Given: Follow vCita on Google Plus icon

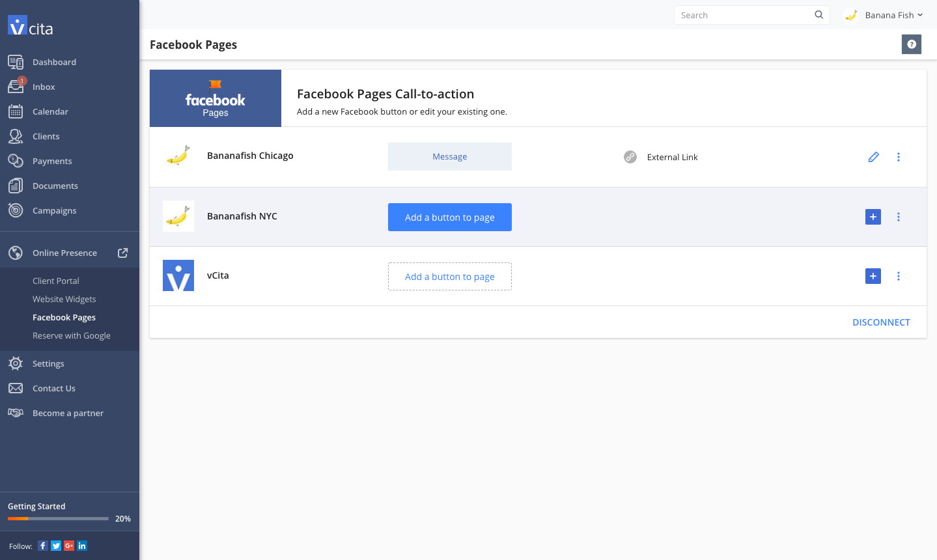Looking at the screenshot, I should (69, 546).
